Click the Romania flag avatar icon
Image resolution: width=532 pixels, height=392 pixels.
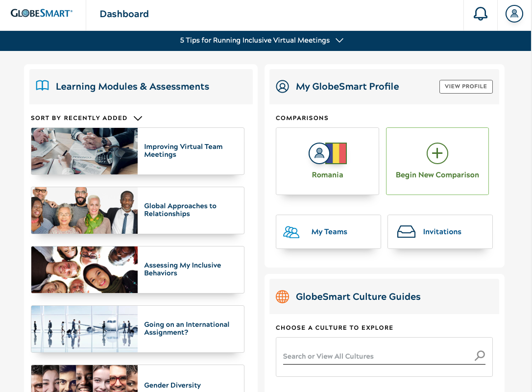click(327, 153)
